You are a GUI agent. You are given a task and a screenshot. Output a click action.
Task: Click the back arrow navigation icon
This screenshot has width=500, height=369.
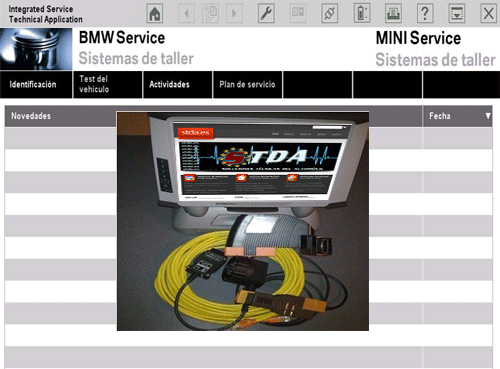pos(186,13)
